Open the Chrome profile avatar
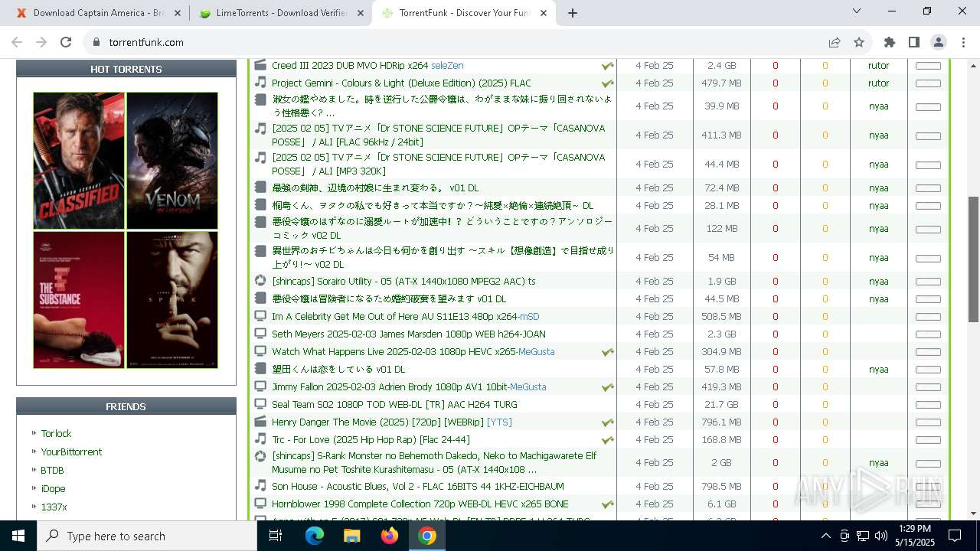 click(x=939, y=42)
